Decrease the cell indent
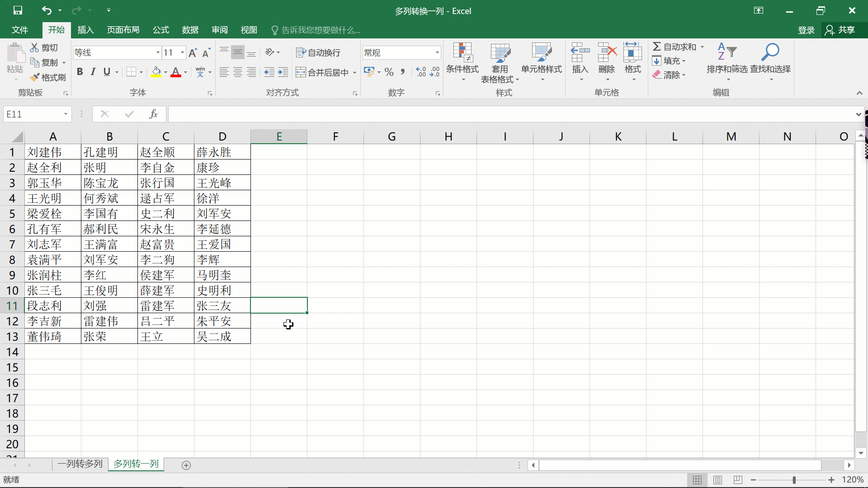This screenshot has height=488, width=868. 269,72
